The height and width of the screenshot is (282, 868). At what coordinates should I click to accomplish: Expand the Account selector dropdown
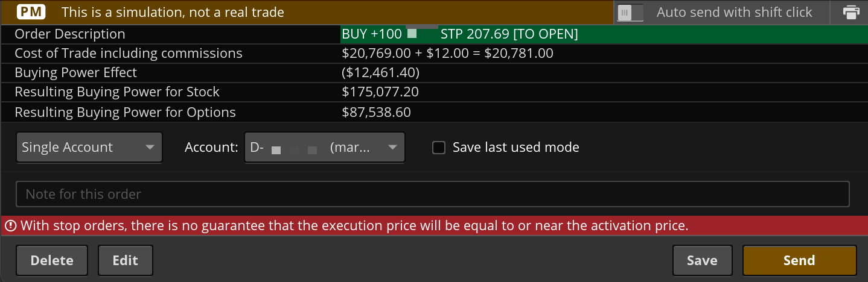(324, 148)
